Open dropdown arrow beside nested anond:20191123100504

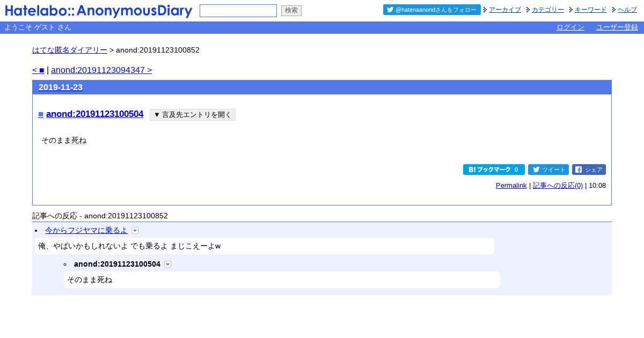click(167, 264)
